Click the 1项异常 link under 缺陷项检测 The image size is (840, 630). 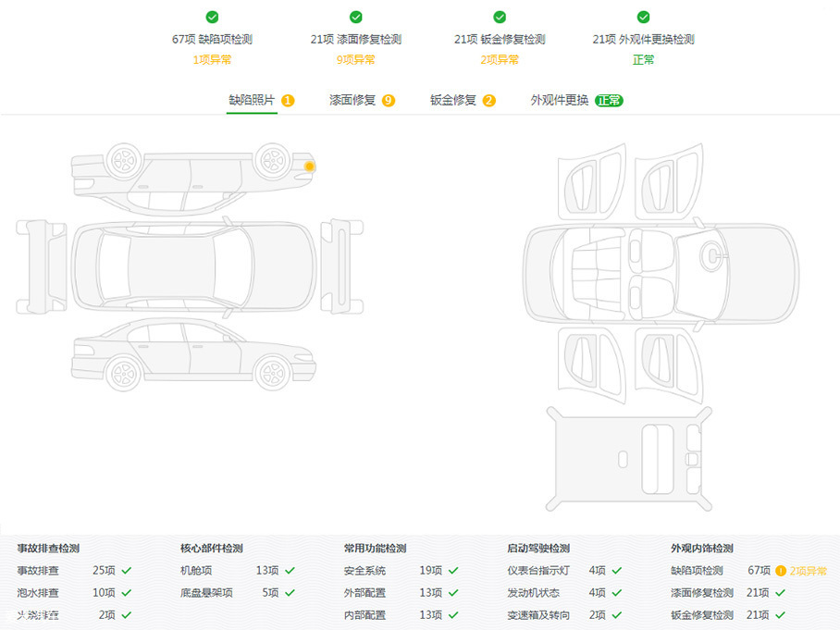[x=212, y=59]
